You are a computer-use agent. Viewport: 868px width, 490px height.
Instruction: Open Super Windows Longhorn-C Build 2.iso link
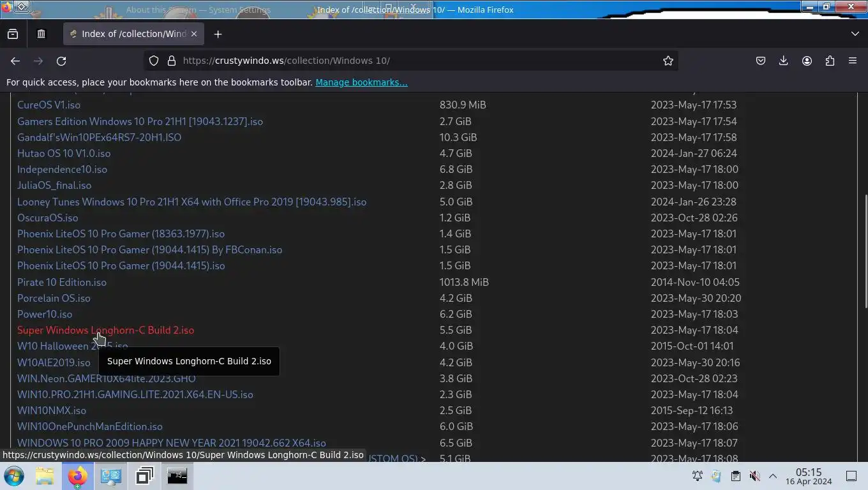click(x=105, y=330)
